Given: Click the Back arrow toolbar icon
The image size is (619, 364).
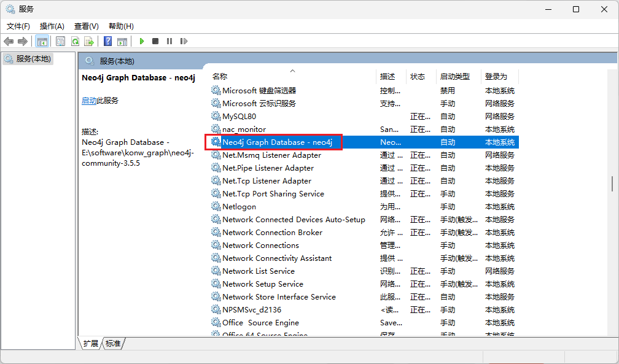Looking at the screenshot, I should (9, 41).
